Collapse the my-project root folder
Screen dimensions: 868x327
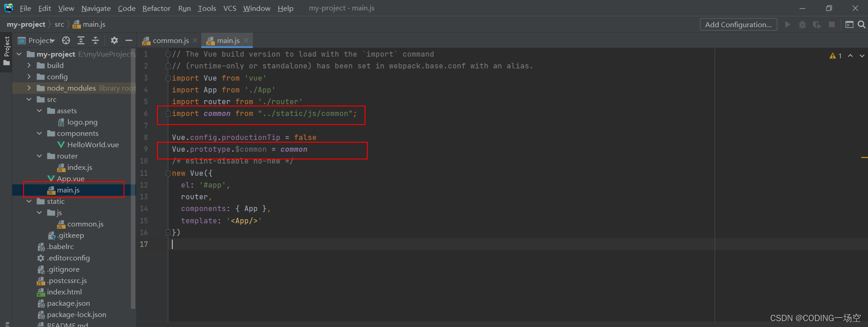(x=19, y=54)
